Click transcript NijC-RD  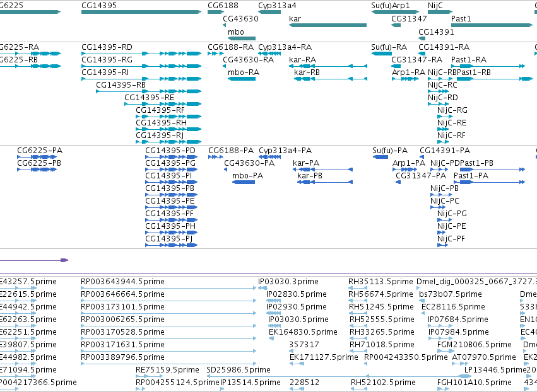438,104
